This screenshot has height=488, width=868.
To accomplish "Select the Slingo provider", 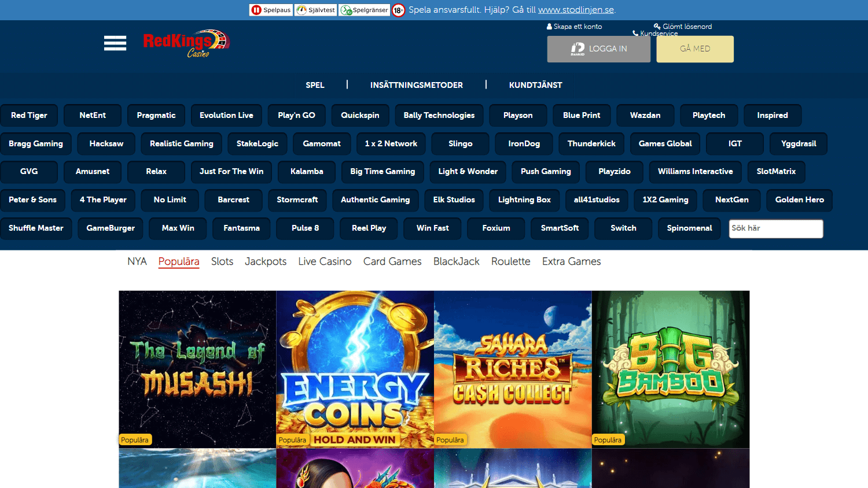I will click(x=461, y=143).
